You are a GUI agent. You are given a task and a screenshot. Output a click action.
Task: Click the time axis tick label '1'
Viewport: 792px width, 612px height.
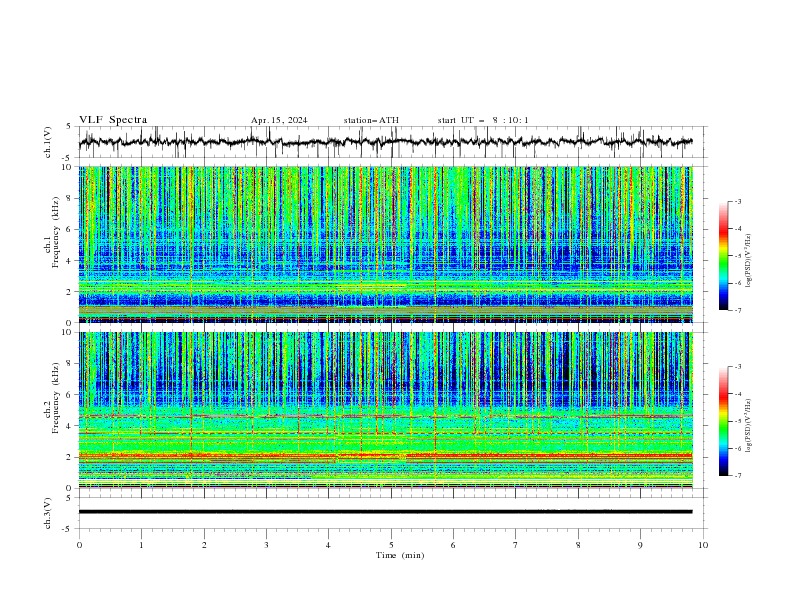(141, 545)
